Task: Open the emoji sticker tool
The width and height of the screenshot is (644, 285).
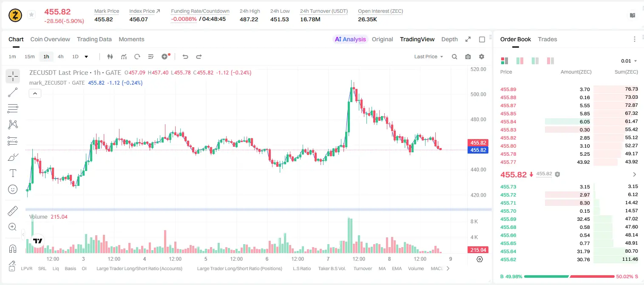Action: tap(13, 189)
